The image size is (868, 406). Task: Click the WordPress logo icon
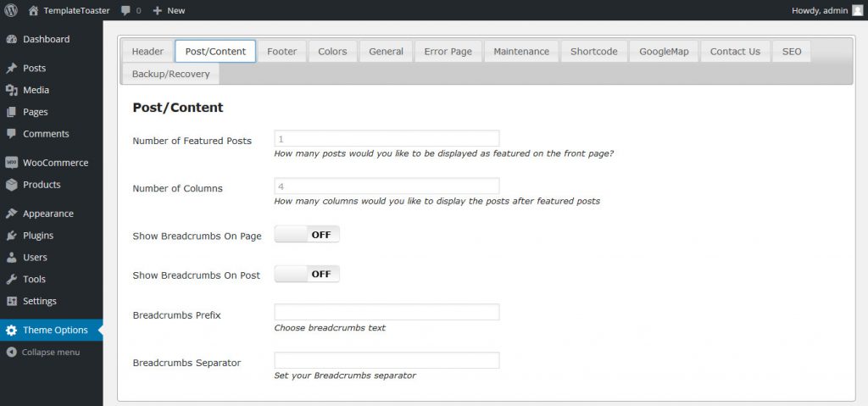pos(11,10)
